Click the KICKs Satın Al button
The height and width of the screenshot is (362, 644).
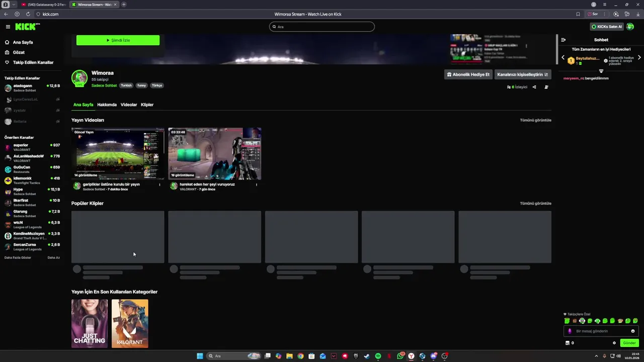point(607,27)
